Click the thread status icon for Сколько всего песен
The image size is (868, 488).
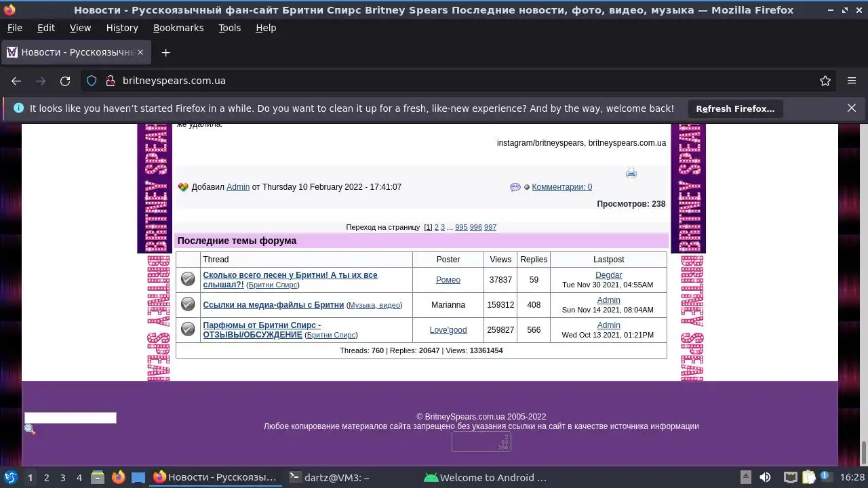coord(188,279)
